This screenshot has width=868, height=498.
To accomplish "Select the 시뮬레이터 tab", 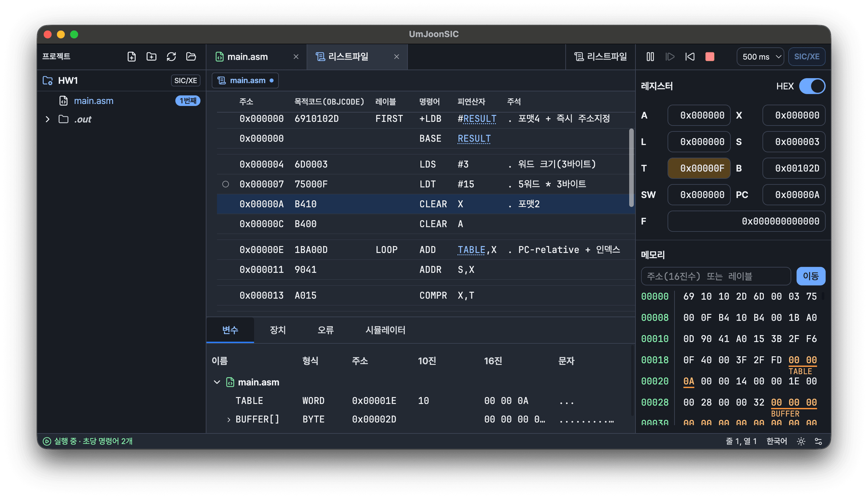I will pyautogui.click(x=385, y=330).
